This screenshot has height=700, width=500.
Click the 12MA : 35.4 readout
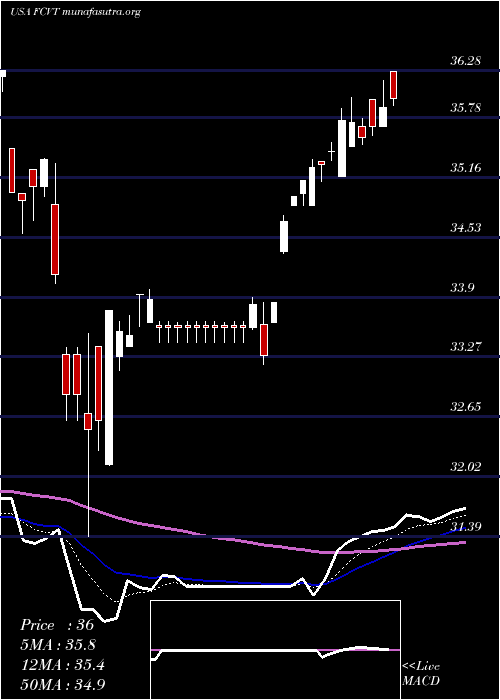[62, 664]
